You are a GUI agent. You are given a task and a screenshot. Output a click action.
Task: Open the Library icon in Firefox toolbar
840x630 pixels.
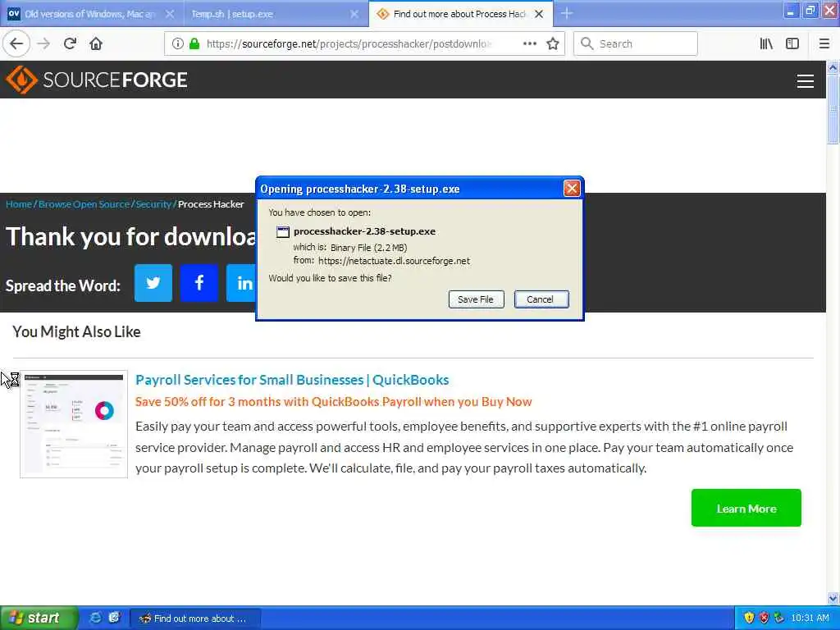tap(766, 43)
